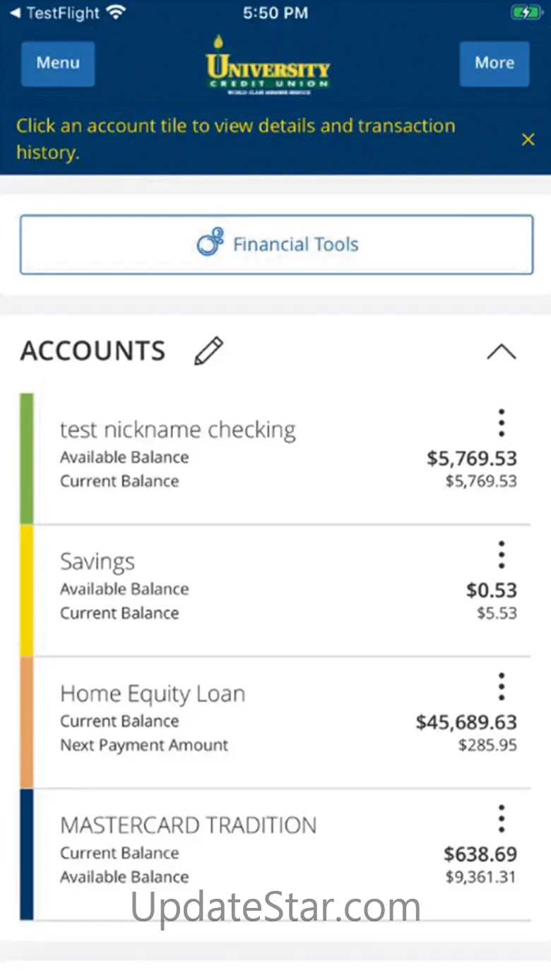The width and height of the screenshot is (551, 980).
Task: Tap the University Credit Union logo
Action: (268, 65)
